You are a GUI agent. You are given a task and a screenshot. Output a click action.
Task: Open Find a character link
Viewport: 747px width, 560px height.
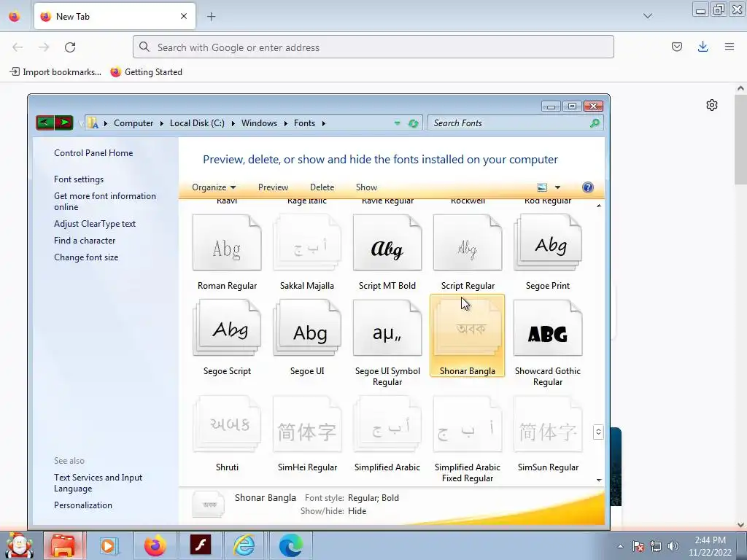[85, 241]
